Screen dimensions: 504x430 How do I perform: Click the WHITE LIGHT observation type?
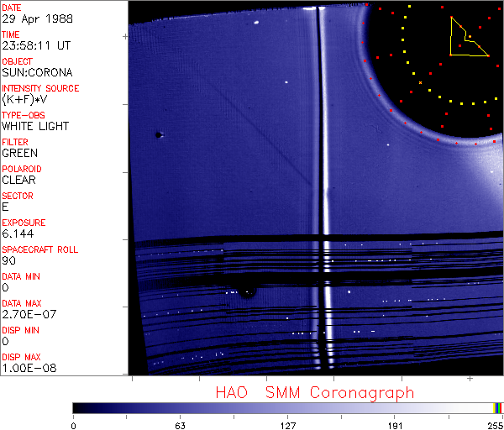(35, 126)
